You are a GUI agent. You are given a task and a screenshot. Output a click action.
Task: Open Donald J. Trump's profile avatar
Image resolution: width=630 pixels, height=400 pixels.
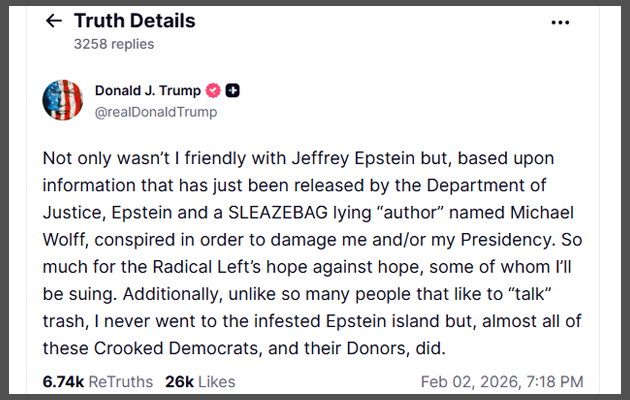tap(63, 101)
